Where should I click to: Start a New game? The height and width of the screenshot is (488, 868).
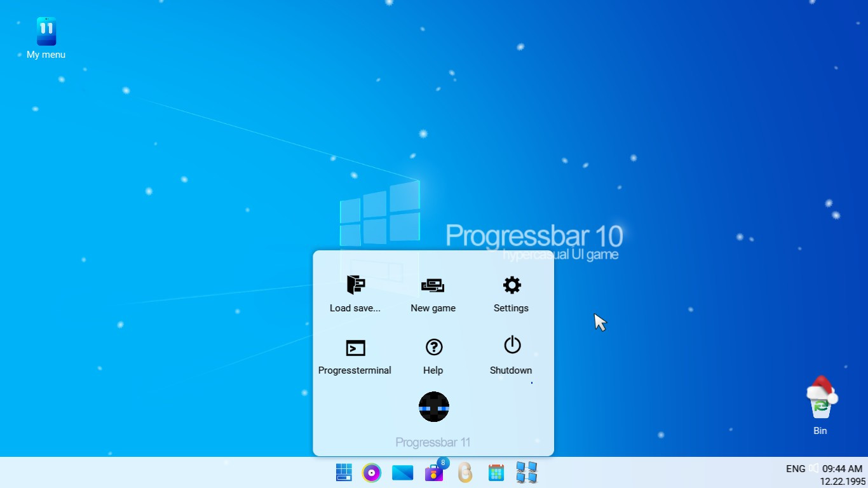(x=433, y=294)
